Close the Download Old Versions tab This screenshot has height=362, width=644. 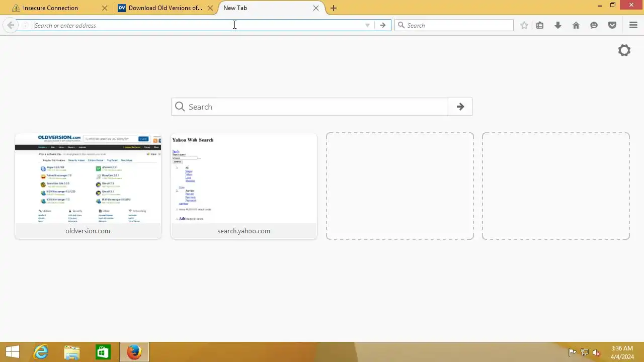click(210, 8)
